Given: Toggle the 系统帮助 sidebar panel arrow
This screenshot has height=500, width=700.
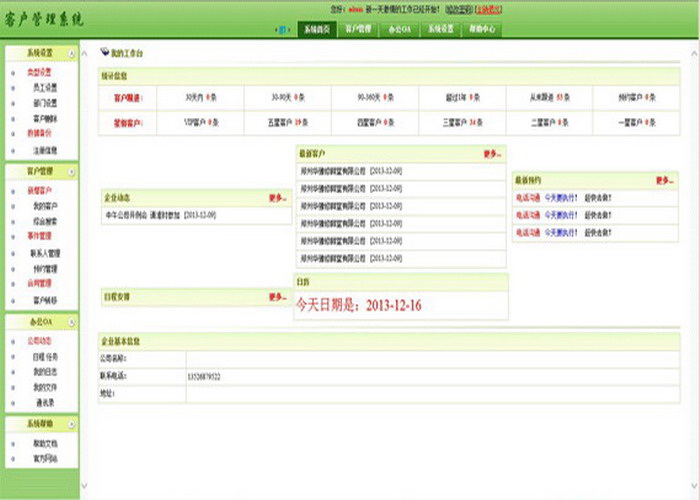Looking at the screenshot, I should 71,425.
